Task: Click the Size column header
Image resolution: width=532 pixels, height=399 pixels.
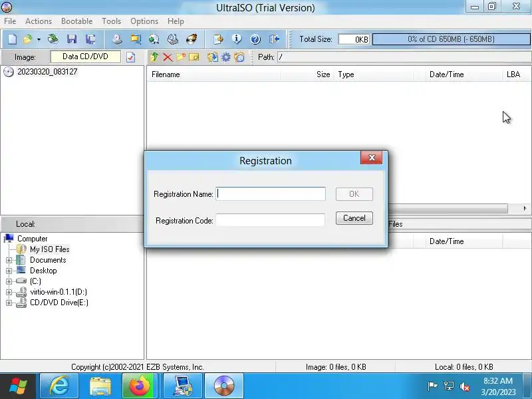Action: (307, 74)
